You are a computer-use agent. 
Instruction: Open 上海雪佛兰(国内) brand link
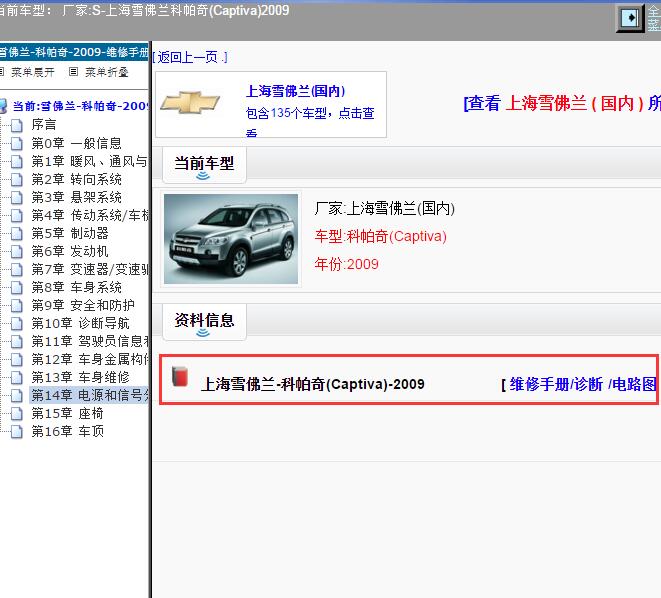(x=296, y=91)
